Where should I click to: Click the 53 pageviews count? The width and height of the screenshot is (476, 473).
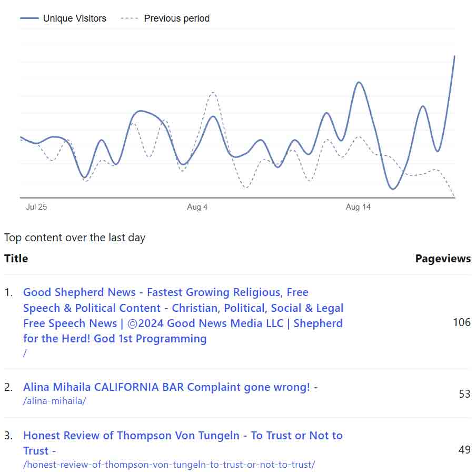point(464,394)
